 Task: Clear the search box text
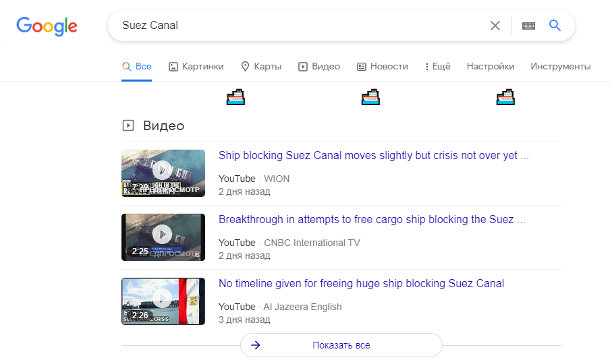(x=495, y=26)
